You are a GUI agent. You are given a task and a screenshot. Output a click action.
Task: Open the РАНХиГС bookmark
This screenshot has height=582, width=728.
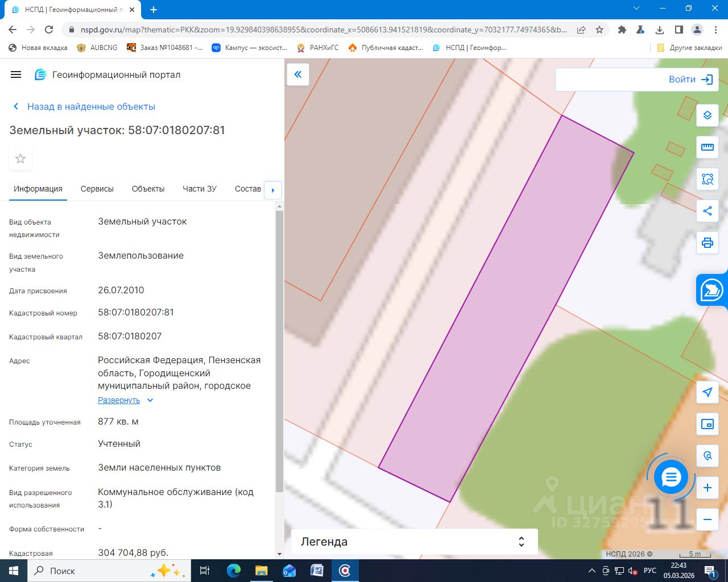317,48
